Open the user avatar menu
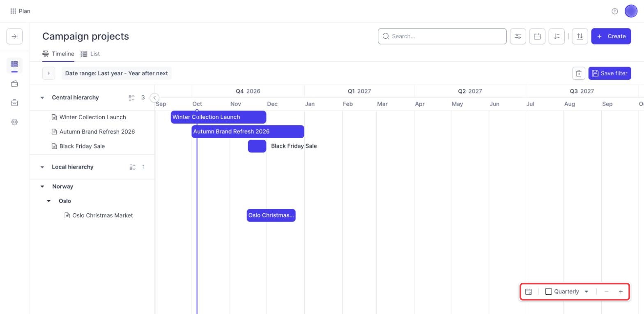Screen dimensions: 644x314 tap(631, 11)
